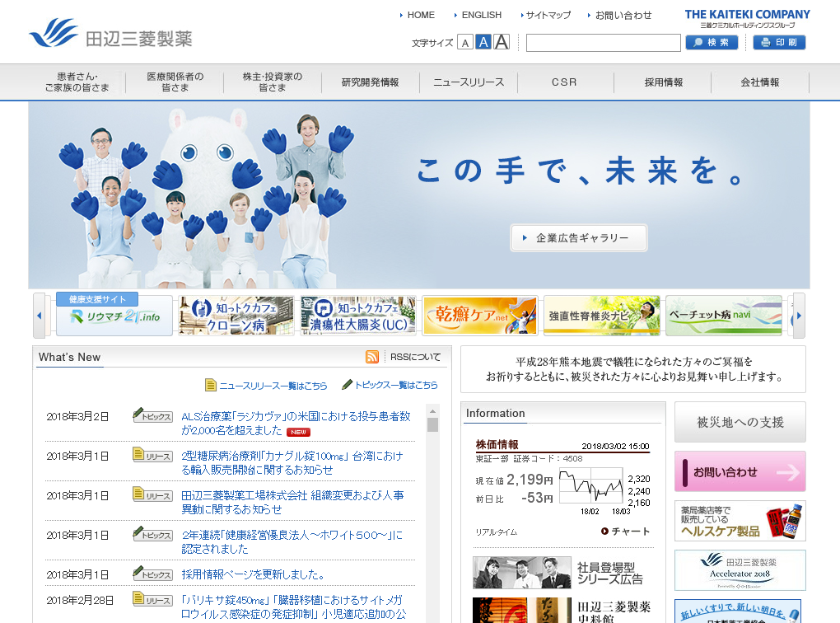This screenshot has width=840, height=623.
Task: Open 知っトクカフェ クローン病 banner
Action: click(x=236, y=316)
